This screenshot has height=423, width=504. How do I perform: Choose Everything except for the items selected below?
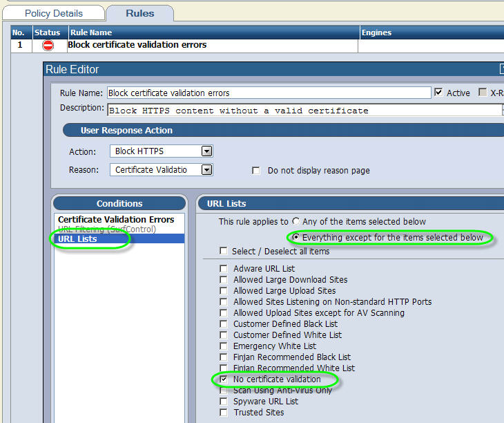click(296, 237)
